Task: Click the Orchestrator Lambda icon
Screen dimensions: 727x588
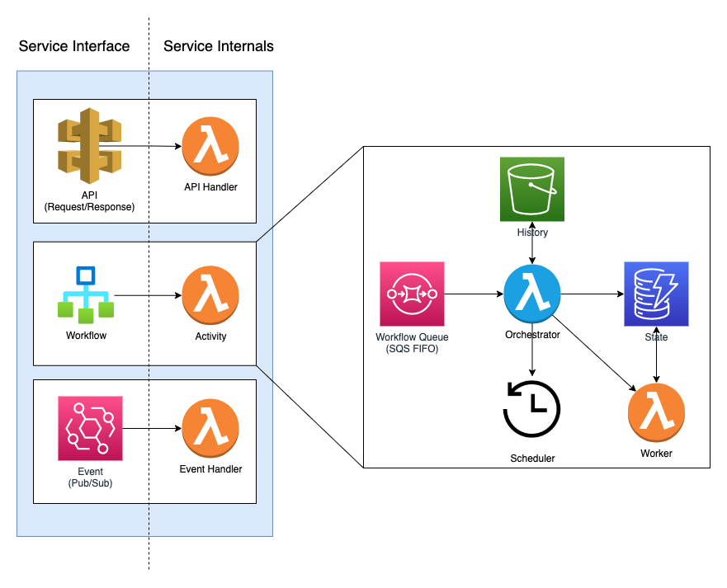Action: pyautogui.click(x=532, y=293)
